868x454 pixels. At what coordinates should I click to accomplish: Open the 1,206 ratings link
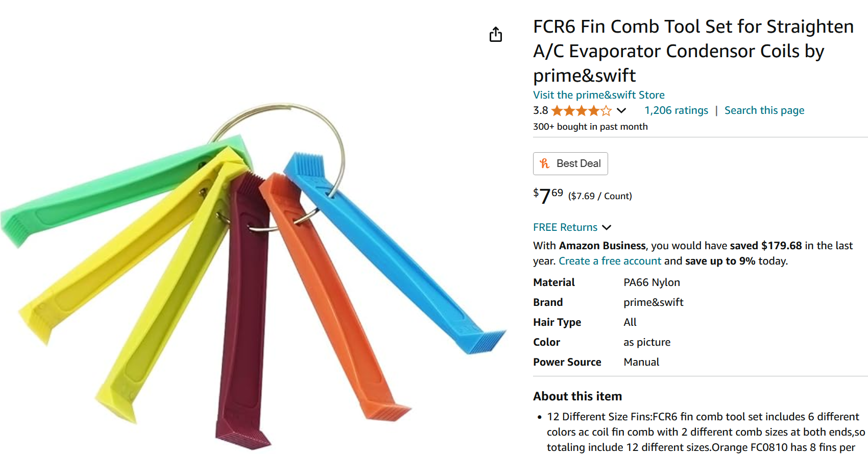point(676,110)
